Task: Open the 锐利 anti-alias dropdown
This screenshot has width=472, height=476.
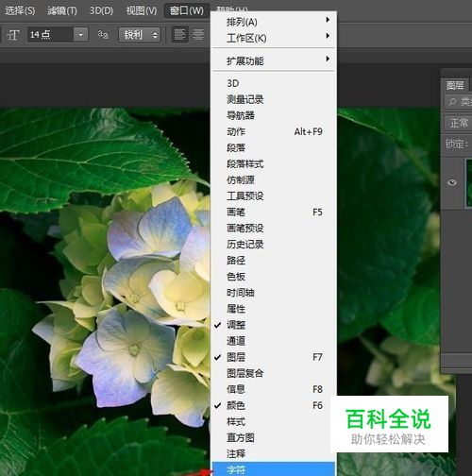Action: pos(140,34)
